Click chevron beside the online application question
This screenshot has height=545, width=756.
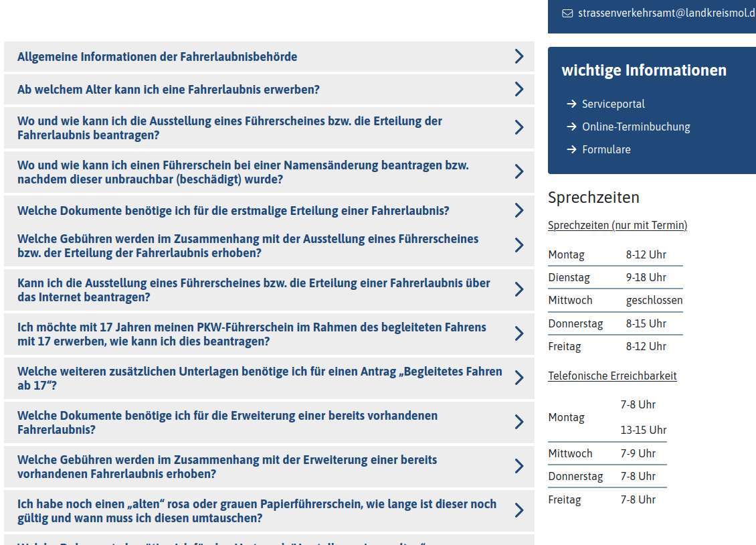pos(518,289)
